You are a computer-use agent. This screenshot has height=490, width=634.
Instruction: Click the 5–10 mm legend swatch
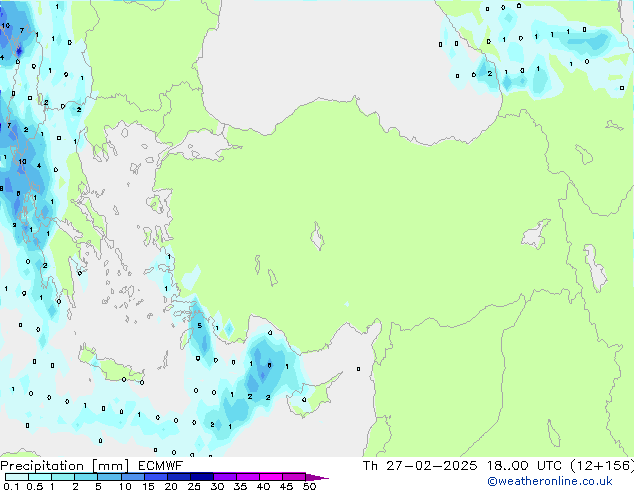pyautogui.click(x=110, y=477)
